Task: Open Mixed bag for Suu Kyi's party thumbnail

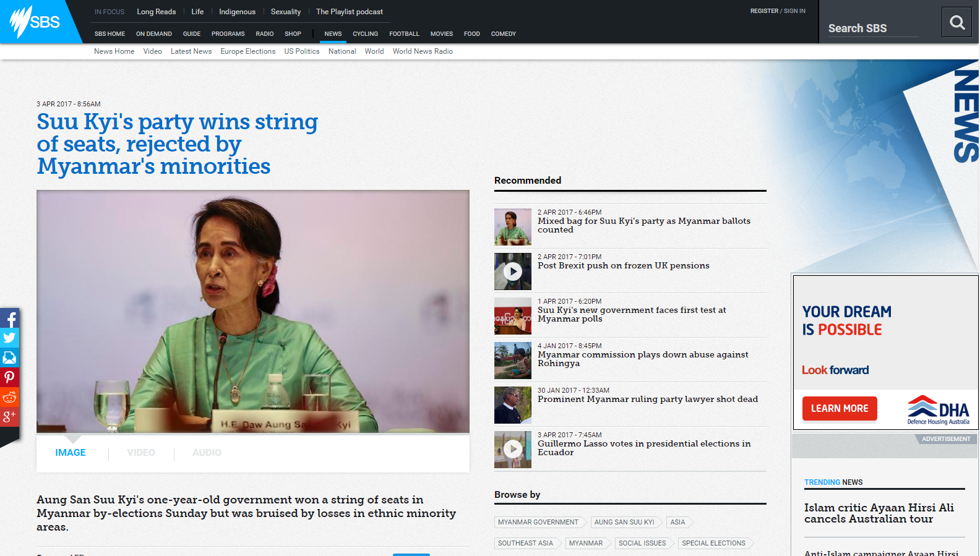Action: tap(512, 227)
